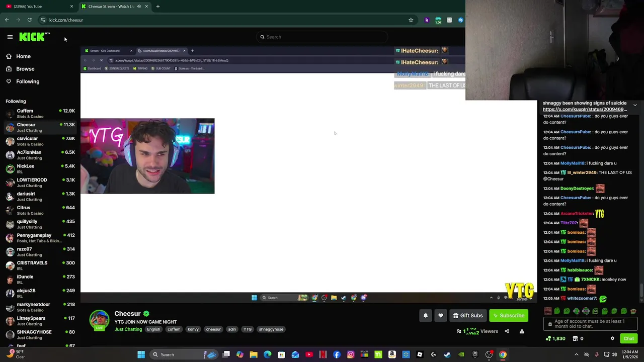
Task: Open SHNAGGYHOSE channel in Following list
Action: [40, 335]
